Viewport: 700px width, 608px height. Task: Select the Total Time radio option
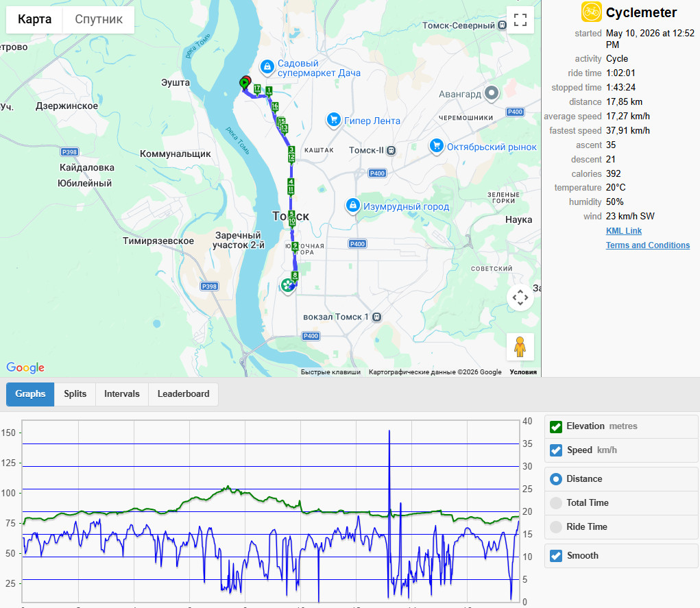(556, 503)
